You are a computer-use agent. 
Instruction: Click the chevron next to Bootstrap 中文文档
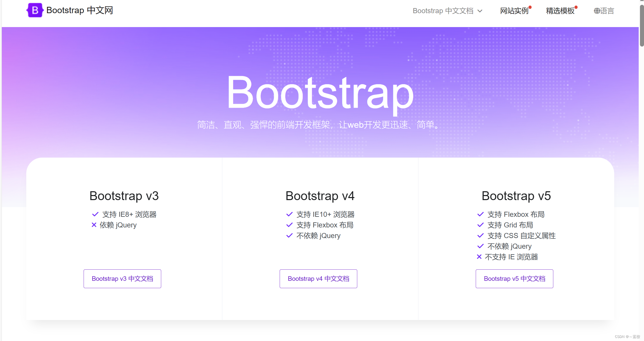(x=480, y=11)
